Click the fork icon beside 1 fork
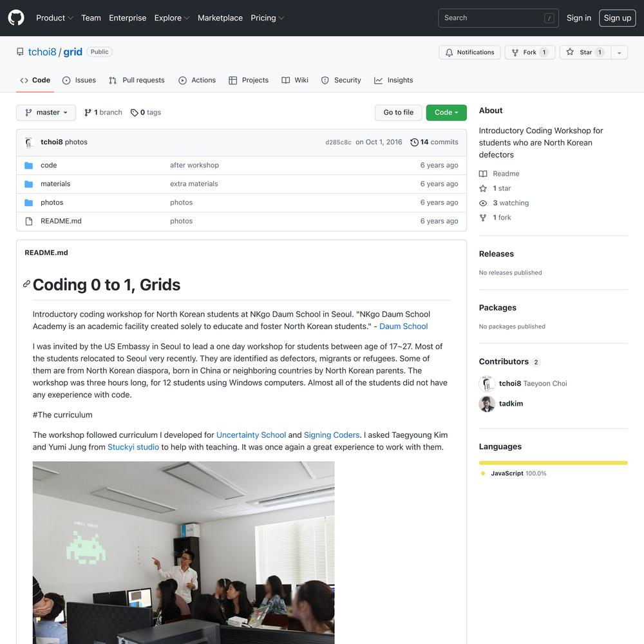The height and width of the screenshot is (644, 644). tap(483, 218)
